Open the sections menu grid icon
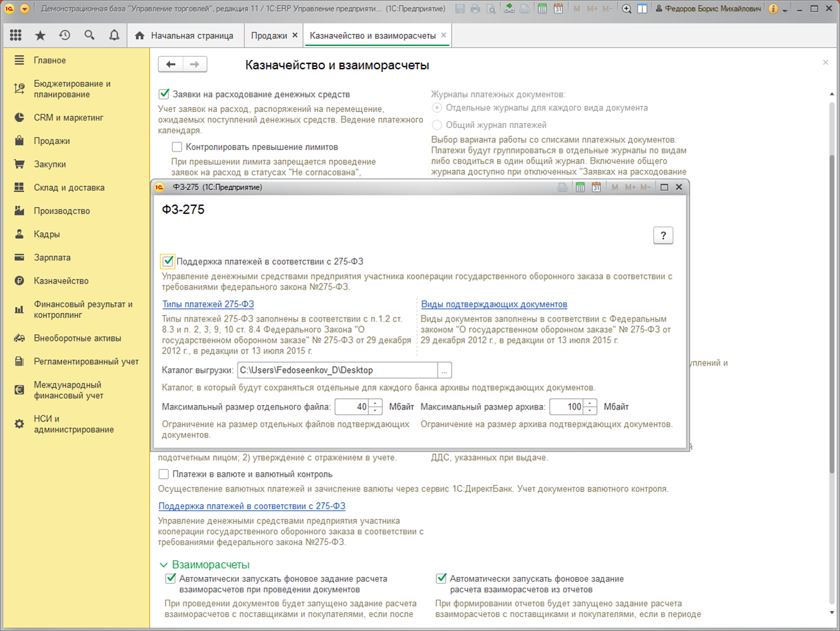The image size is (840, 631). tap(15, 35)
